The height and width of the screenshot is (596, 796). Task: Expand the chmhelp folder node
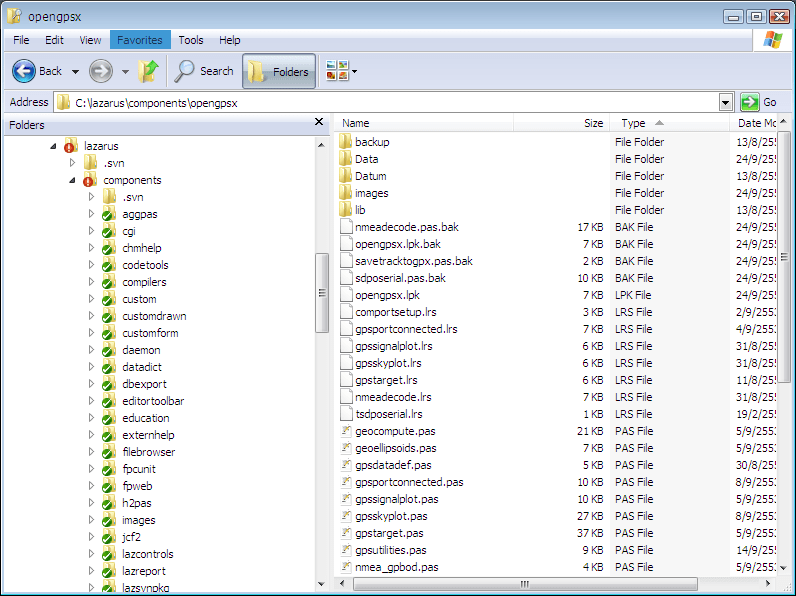[x=91, y=248]
